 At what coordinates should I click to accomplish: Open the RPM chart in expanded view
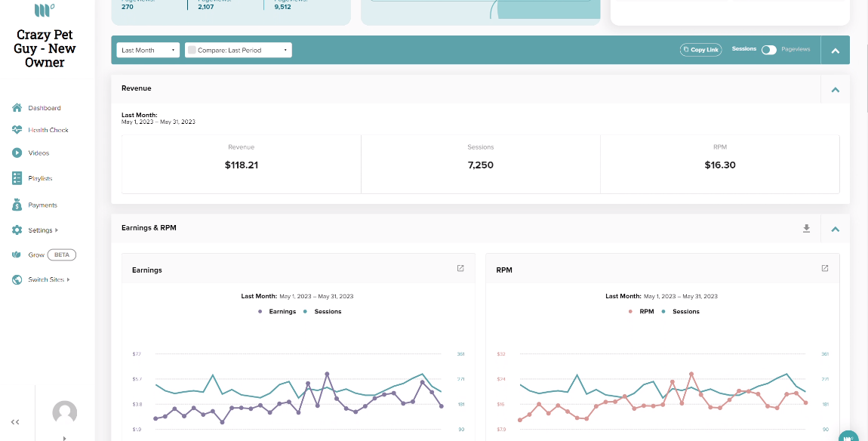coord(825,269)
